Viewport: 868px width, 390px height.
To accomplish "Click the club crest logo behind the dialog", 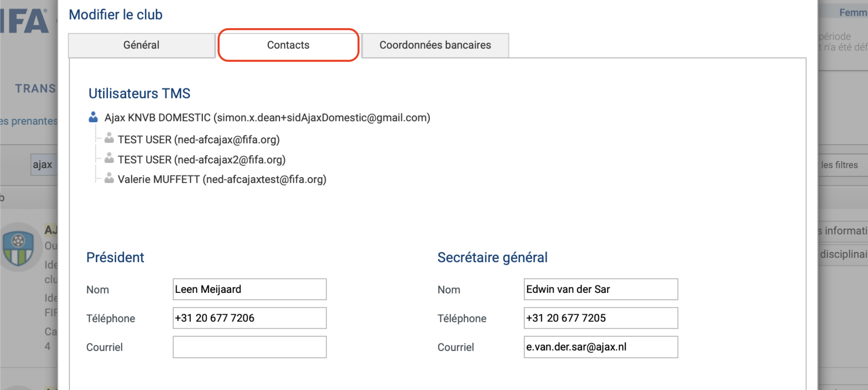I will (x=18, y=249).
